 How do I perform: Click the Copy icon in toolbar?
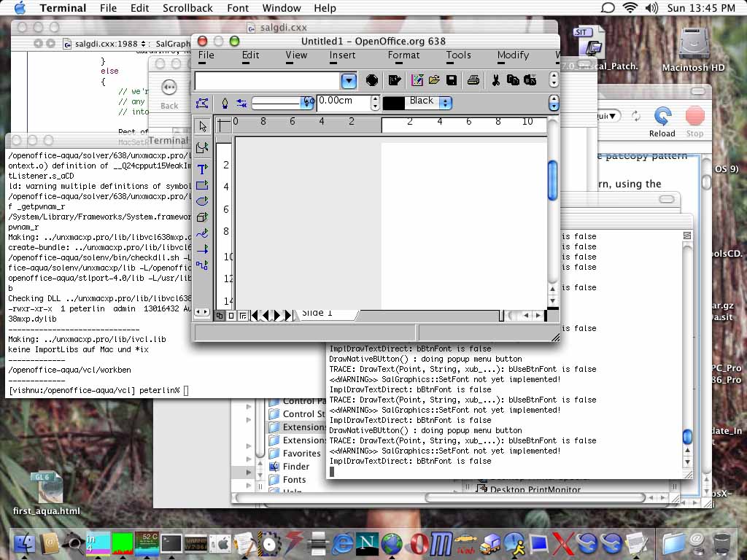(513, 80)
